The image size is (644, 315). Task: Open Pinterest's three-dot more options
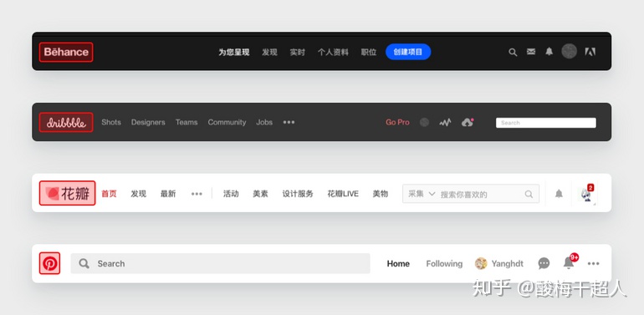(x=593, y=264)
